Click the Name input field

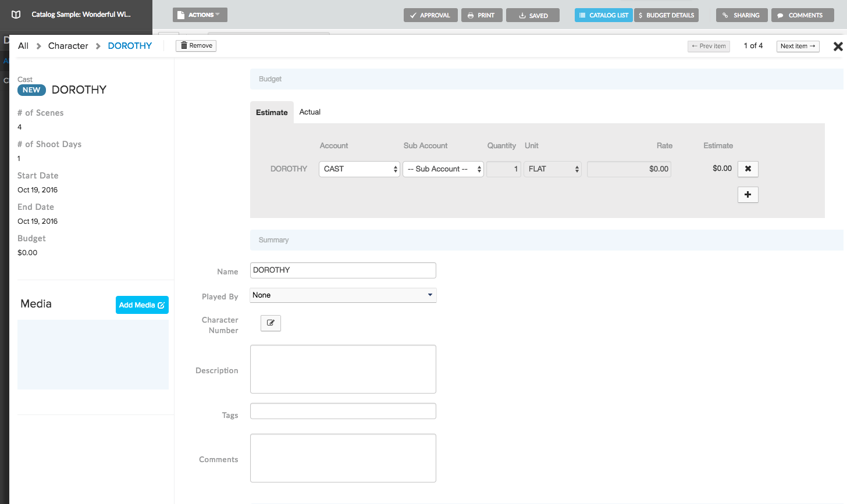tap(343, 270)
